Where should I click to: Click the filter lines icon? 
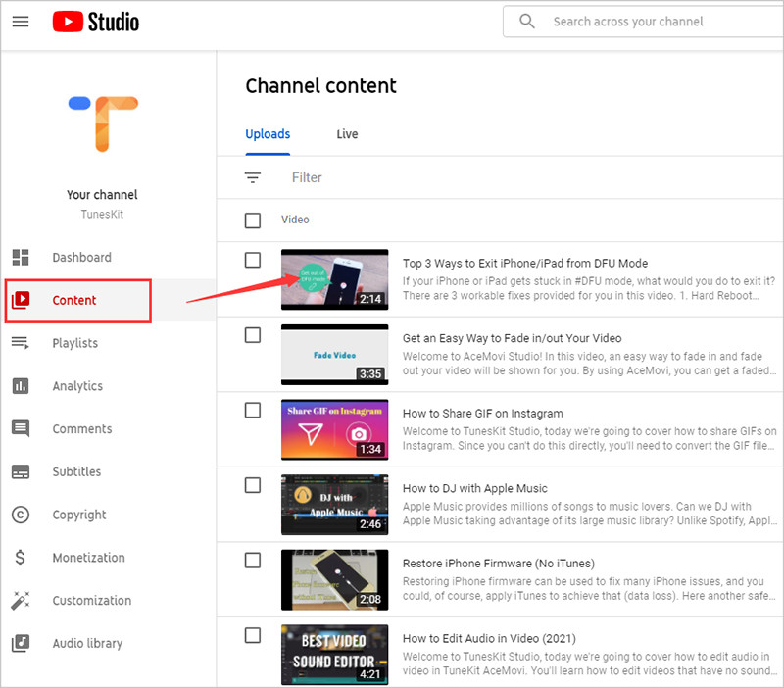tap(253, 177)
